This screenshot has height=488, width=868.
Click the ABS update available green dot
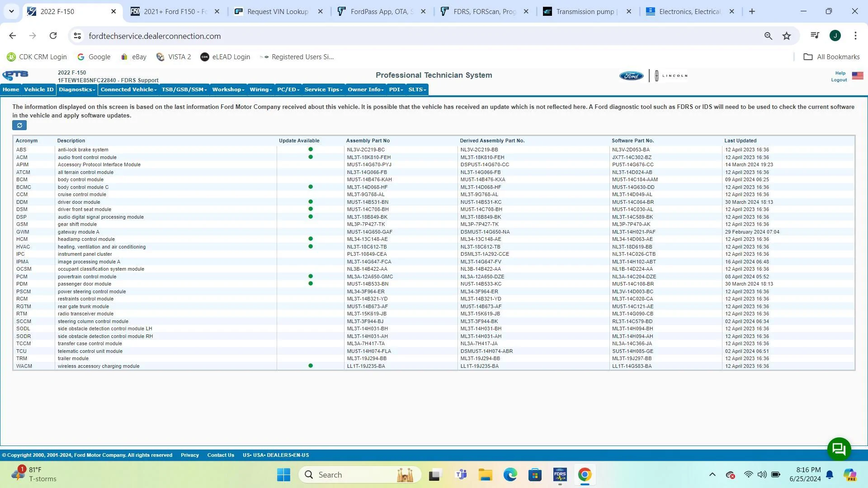click(311, 150)
